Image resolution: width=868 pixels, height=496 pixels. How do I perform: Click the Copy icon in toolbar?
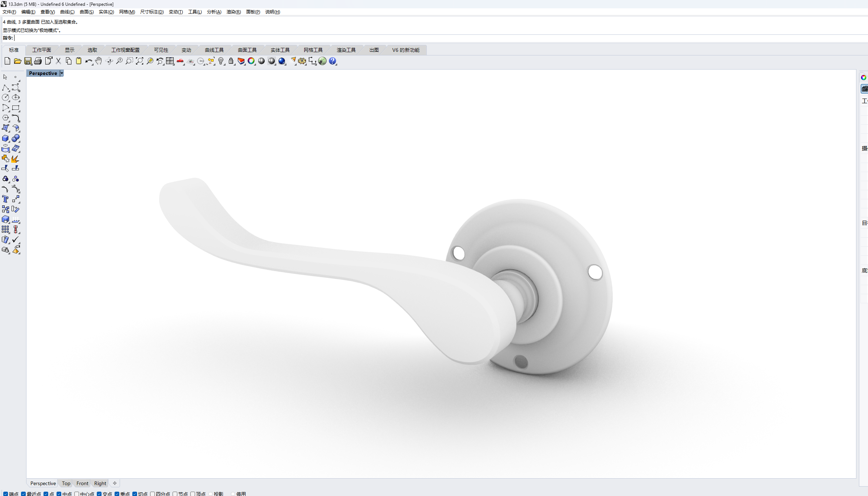[69, 61]
